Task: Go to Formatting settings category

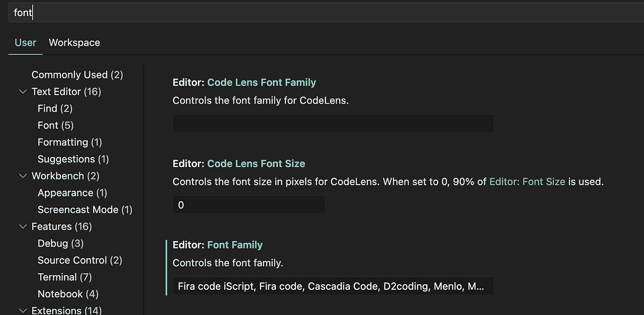Action: 69,142
